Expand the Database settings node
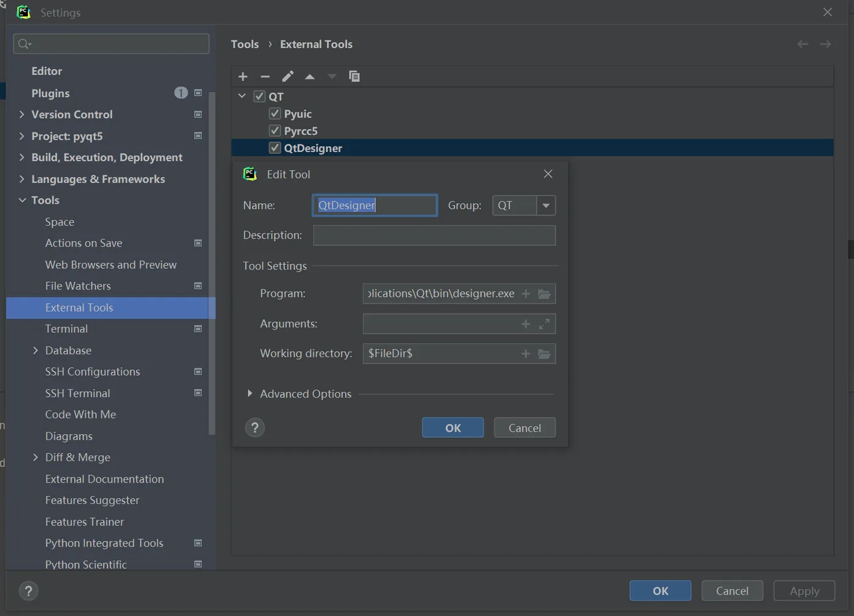This screenshot has height=616, width=854. click(x=35, y=350)
